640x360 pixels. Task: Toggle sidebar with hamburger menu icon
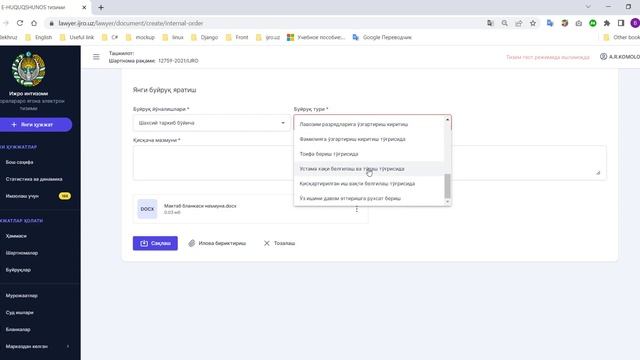coord(96,57)
